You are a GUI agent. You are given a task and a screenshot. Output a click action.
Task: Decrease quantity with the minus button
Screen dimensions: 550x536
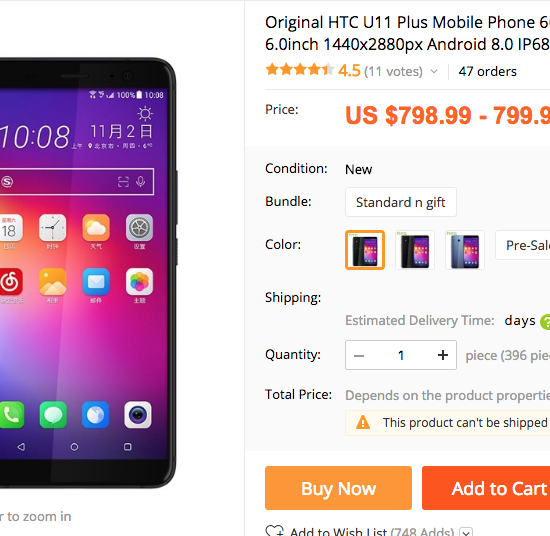tap(359, 356)
